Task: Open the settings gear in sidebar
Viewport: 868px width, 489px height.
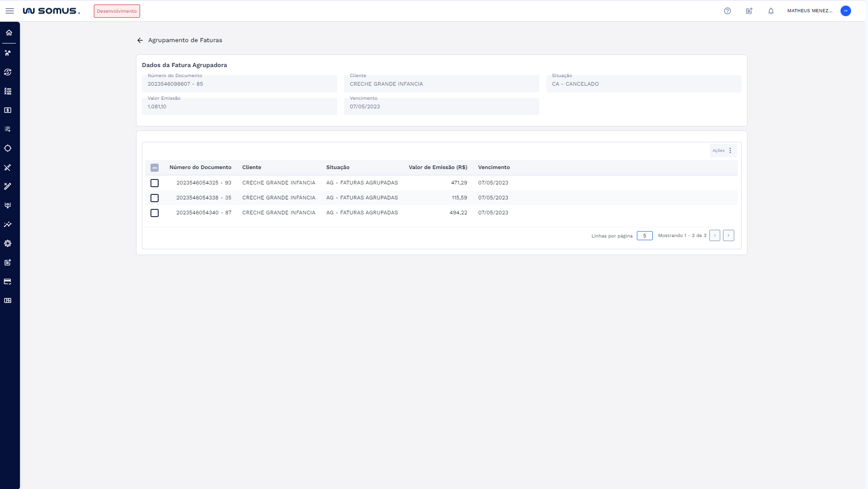Action: [x=8, y=243]
